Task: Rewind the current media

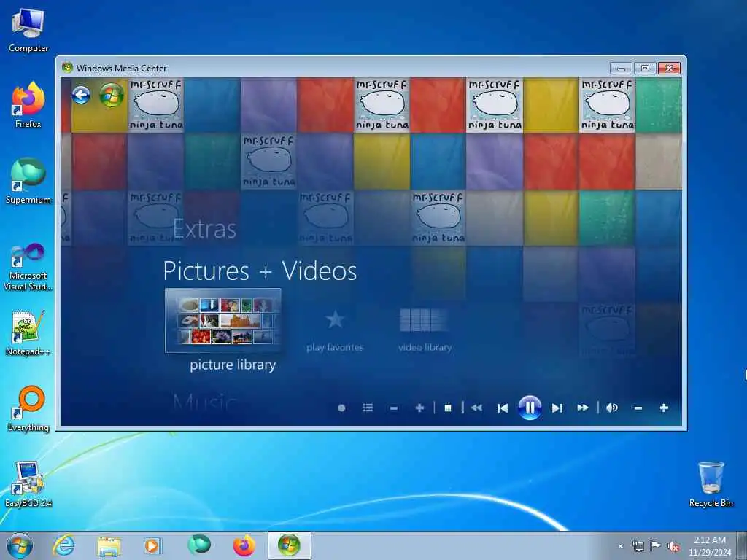Action: (x=476, y=408)
